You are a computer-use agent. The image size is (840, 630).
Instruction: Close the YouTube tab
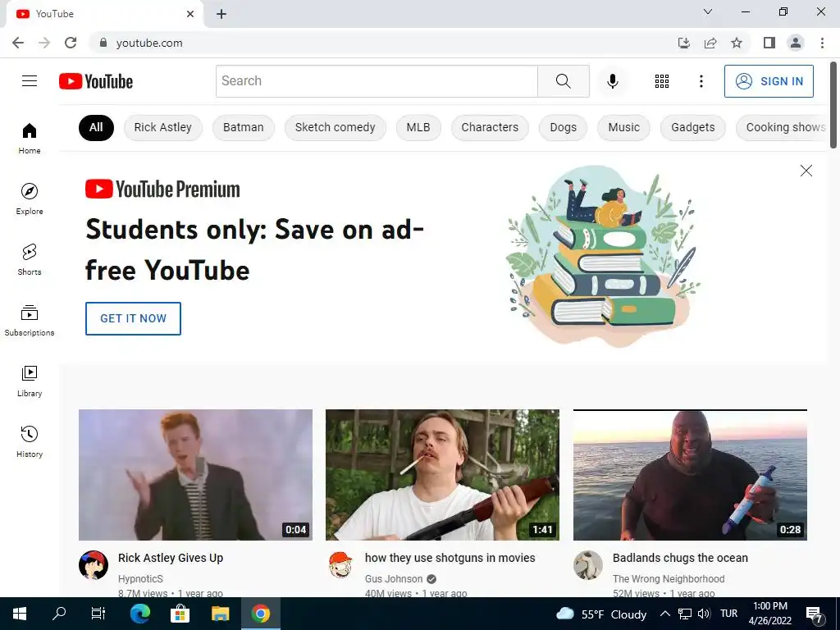coord(190,14)
